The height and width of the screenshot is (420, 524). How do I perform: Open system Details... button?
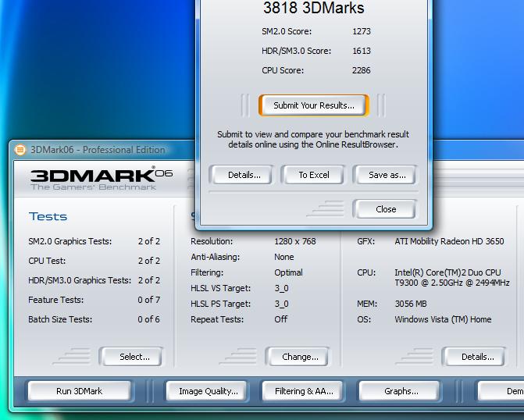[x=475, y=357]
